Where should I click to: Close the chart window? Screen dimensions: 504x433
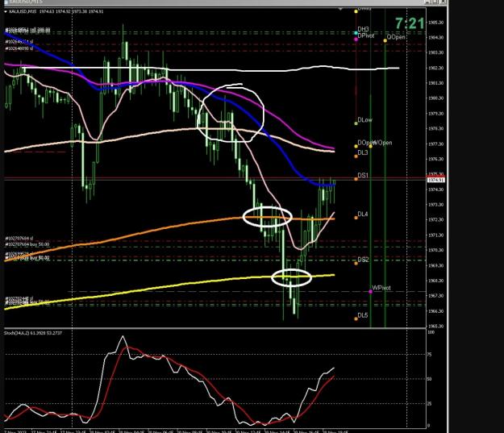(x=442, y=2)
